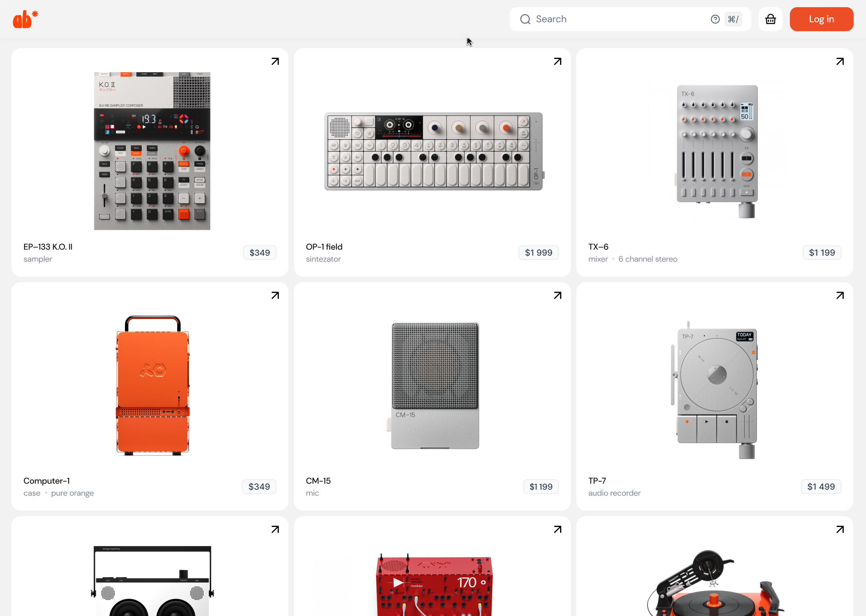
Task: Click the orange ab* site logo
Action: click(x=25, y=19)
